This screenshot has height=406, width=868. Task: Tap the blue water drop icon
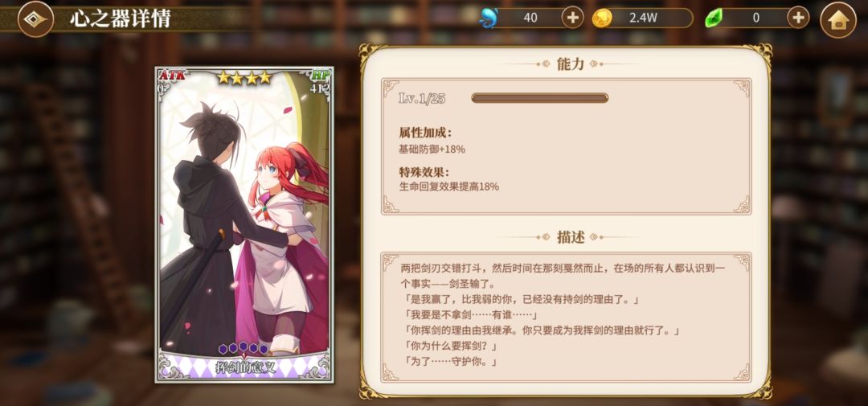point(489,18)
